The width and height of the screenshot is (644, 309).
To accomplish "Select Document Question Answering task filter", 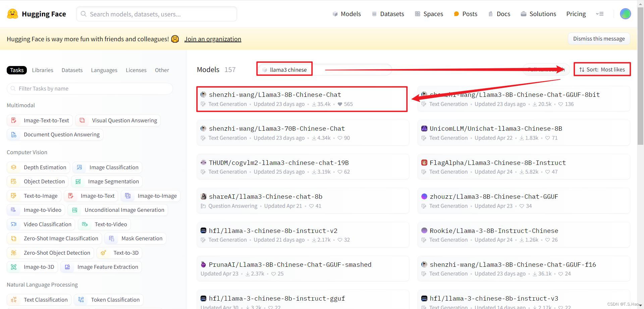I will [55, 134].
